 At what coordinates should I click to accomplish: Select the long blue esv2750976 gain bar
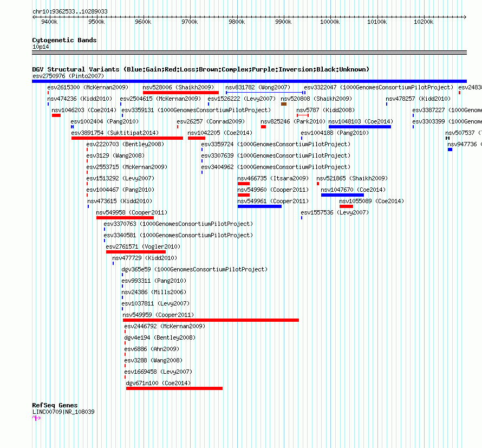click(x=249, y=81)
